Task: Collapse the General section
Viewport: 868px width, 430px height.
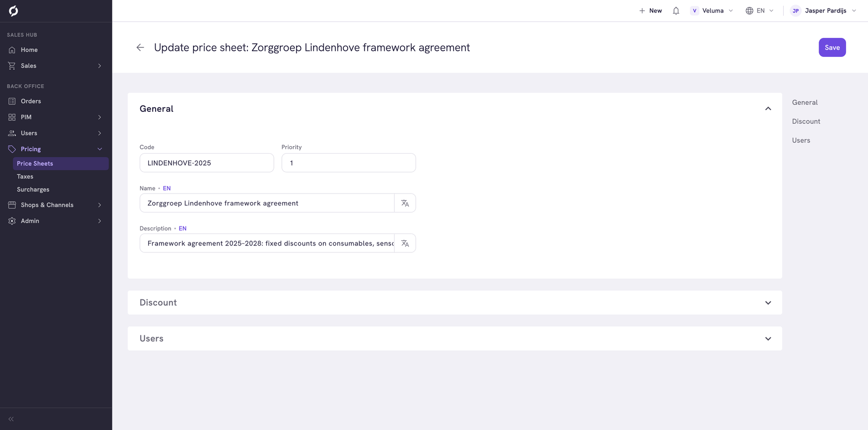Action: [768, 109]
